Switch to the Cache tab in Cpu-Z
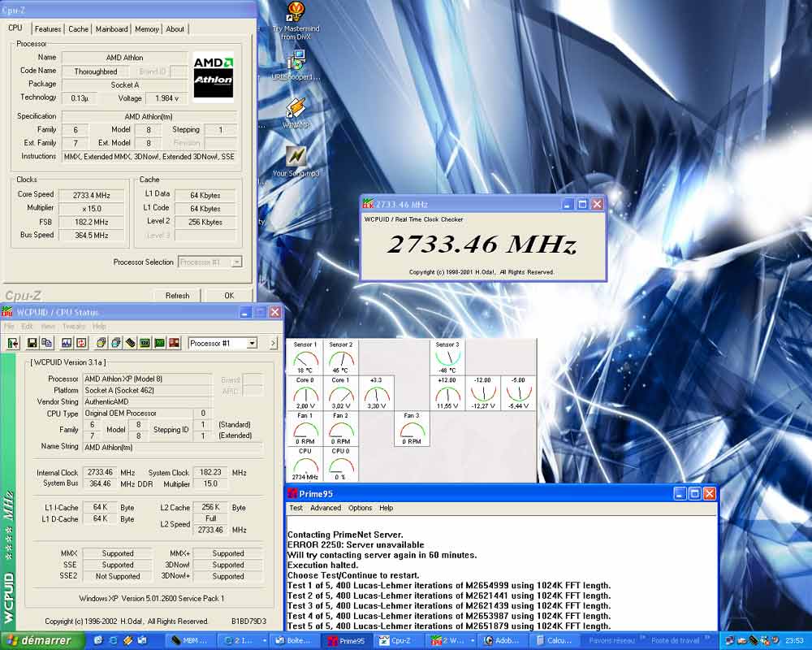Screen dimensions: 812x650 (x=79, y=29)
